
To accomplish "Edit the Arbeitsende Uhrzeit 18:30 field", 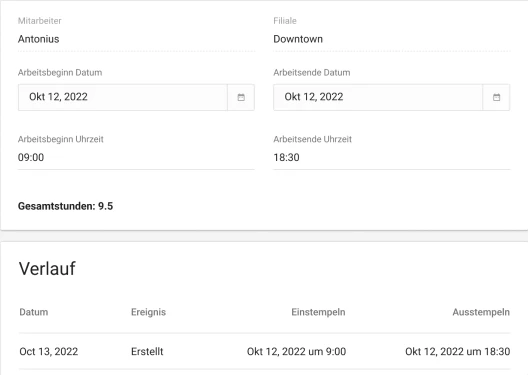I will tap(392, 158).
